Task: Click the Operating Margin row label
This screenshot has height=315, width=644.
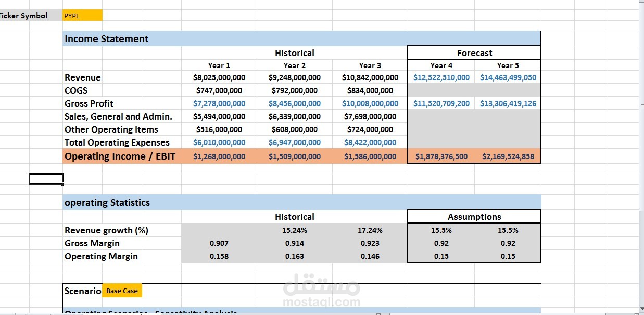Action: tap(101, 256)
